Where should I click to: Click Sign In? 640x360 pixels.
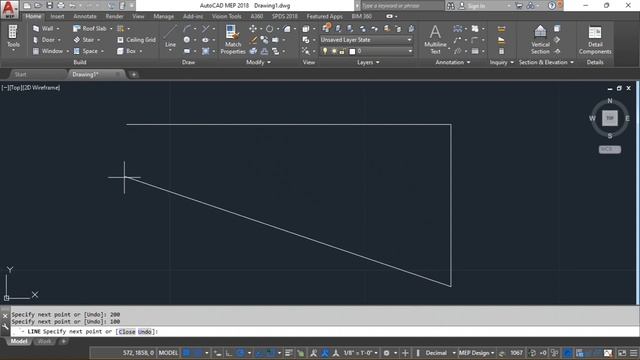476,6
